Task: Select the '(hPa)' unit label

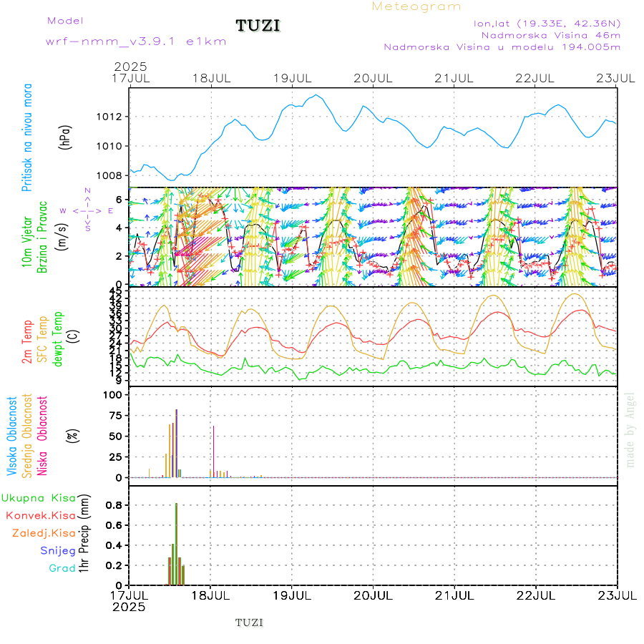Action: [65, 137]
